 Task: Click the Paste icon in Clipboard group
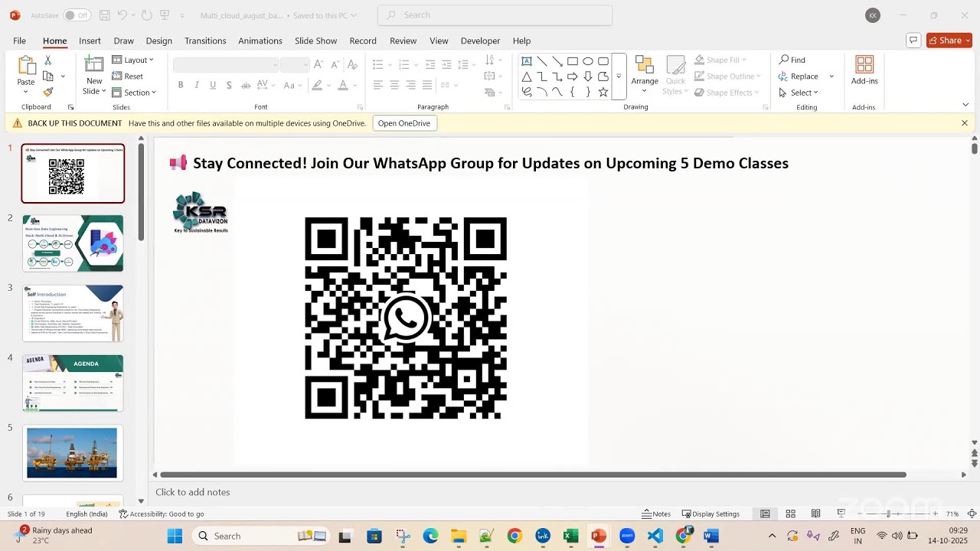coord(26,67)
